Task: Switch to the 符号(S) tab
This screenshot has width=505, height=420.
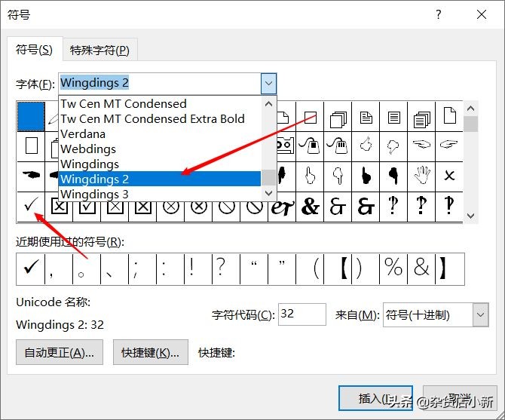Action: click(34, 50)
